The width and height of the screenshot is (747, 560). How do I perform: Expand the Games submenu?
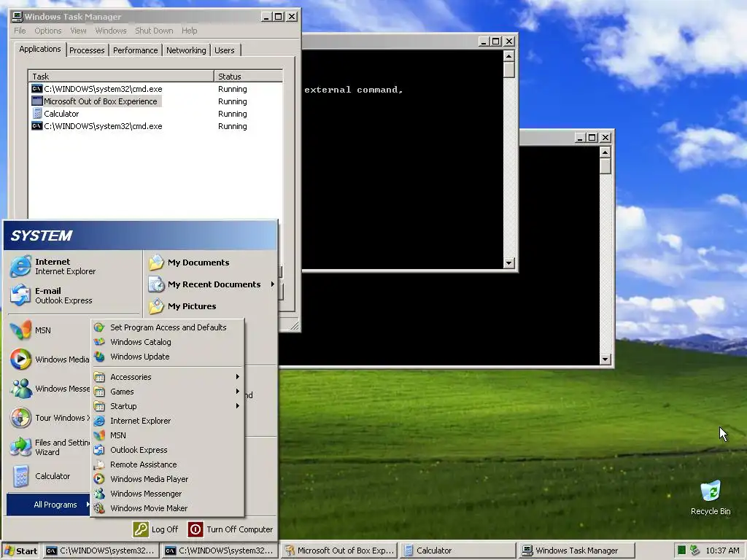coord(168,392)
